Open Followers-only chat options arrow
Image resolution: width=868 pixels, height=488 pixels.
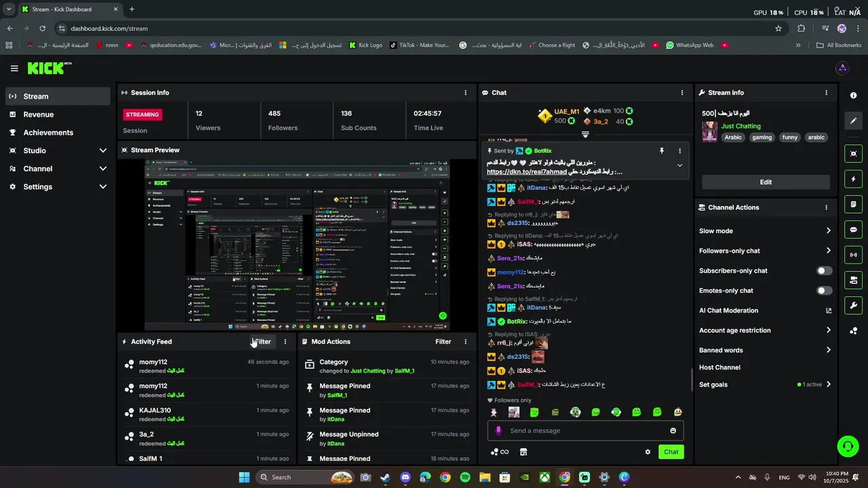828,251
